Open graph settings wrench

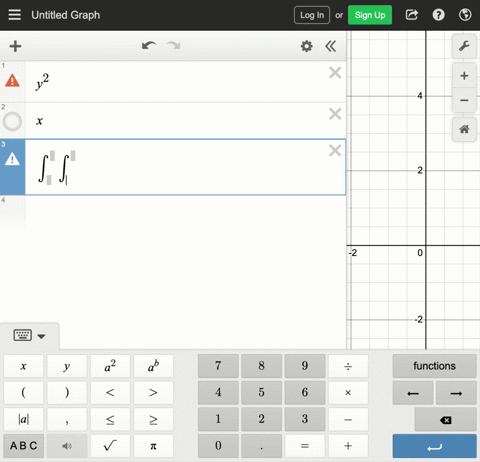464,46
